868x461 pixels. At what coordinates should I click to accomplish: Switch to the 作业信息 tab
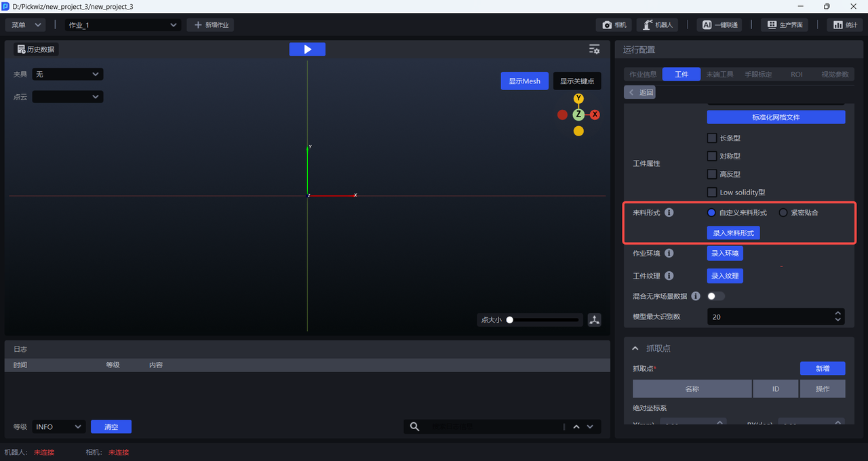coord(643,75)
